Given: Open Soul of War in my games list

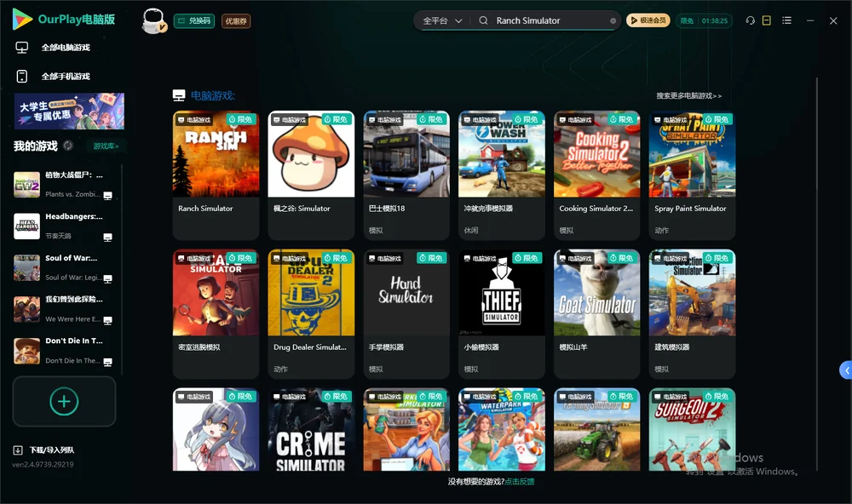Looking at the screenshot, I should pyautogui.click(x=63, y=267).
